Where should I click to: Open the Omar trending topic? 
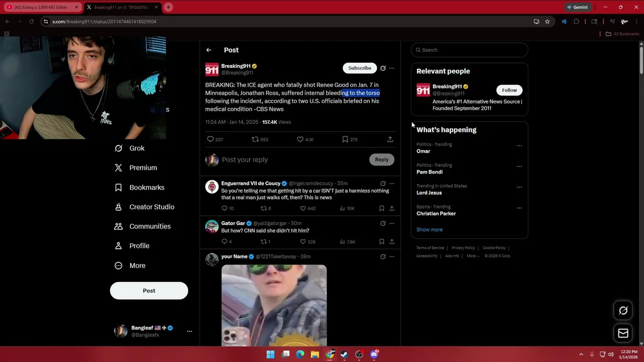423,151
